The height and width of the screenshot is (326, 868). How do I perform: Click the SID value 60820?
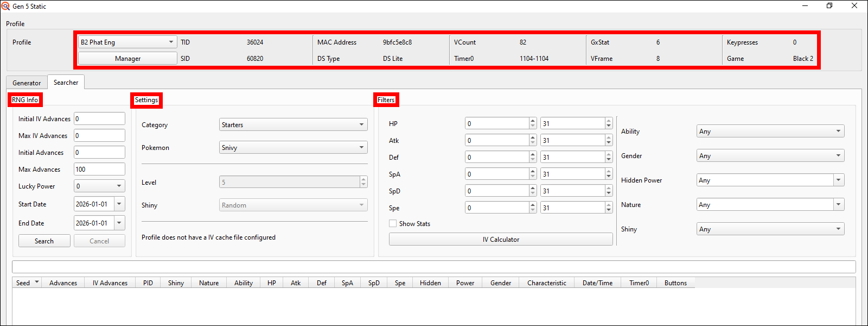255,58
